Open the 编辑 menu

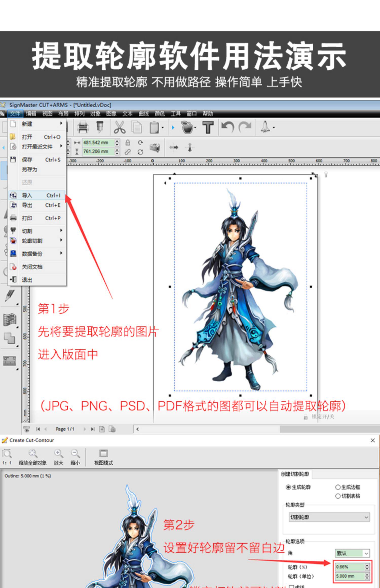coord(31,114)
